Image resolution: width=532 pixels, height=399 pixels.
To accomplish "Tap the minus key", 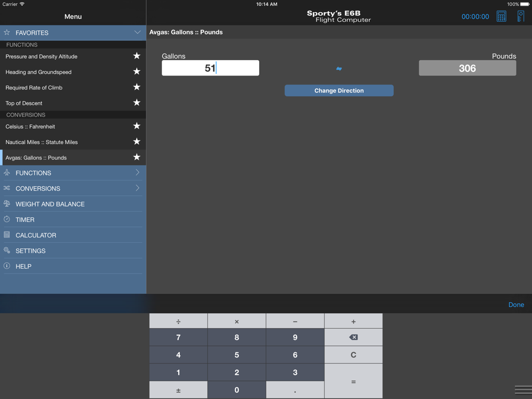I will pyautogui.click(x=295, y=321).
